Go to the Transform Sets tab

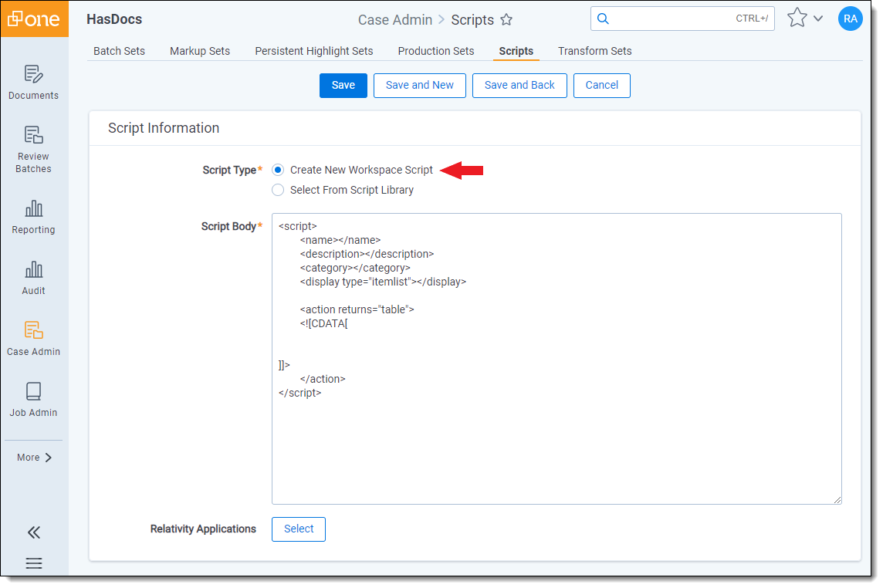[595, 51]
